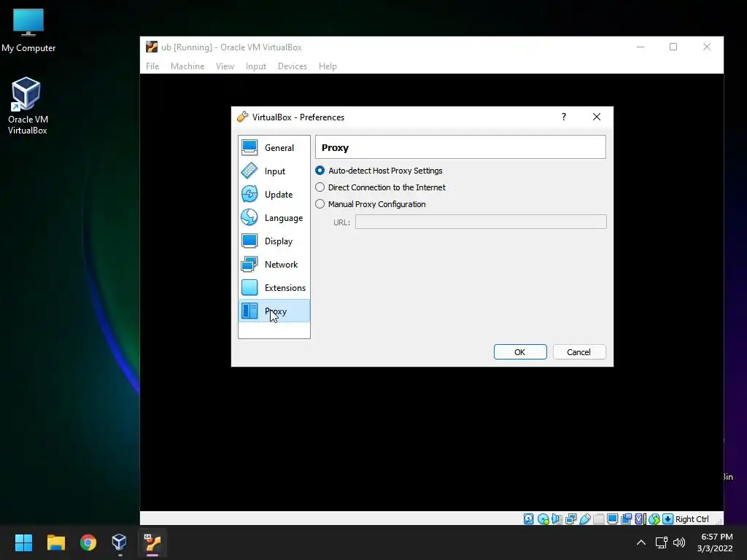Click the Preferences help question mark
The height and width of the screenshot is (560, 747).
[564, 117]
